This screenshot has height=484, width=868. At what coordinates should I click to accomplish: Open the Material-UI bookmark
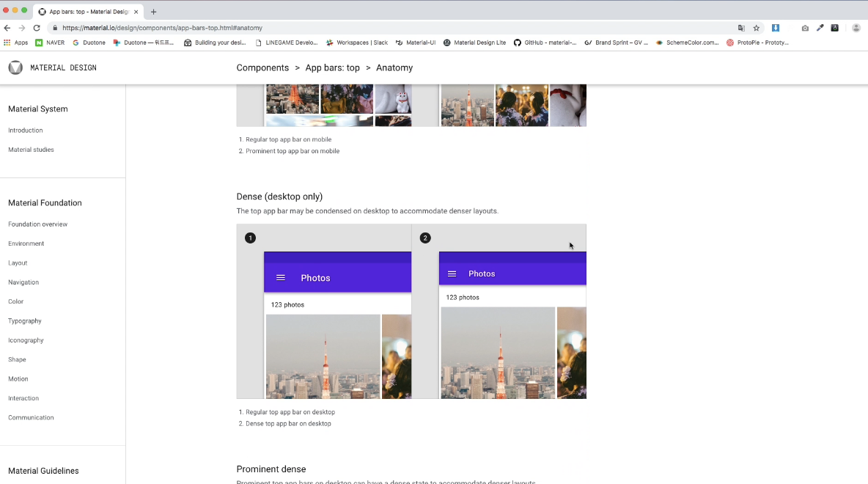[416, 43]
